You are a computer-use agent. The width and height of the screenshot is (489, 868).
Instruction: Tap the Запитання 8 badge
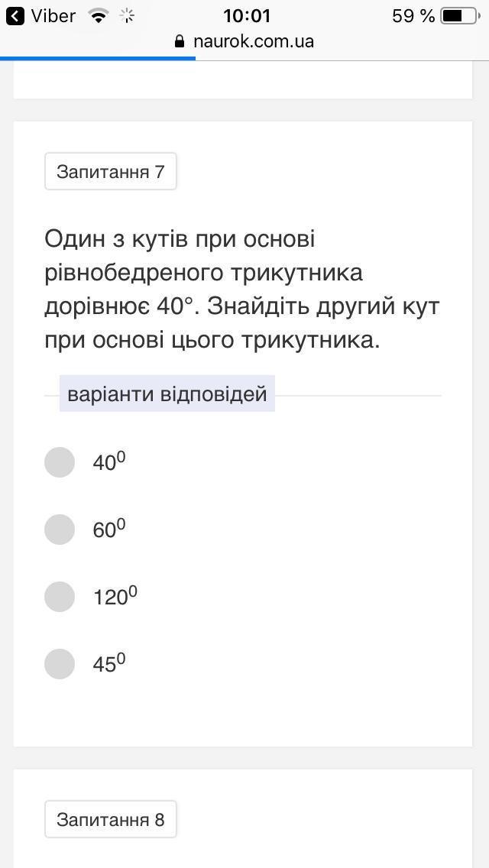(x=111, y=820)
